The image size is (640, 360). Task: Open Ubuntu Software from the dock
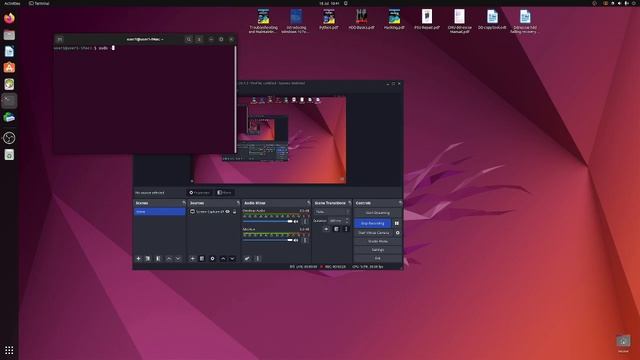pos(9,68)
